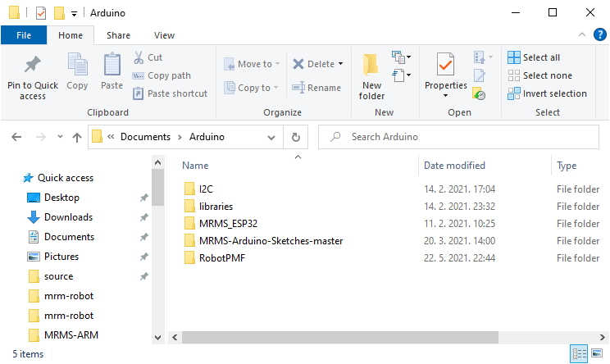
Task: Click the New folder icon
Action: pyautogui.click(x=371, y=65)
